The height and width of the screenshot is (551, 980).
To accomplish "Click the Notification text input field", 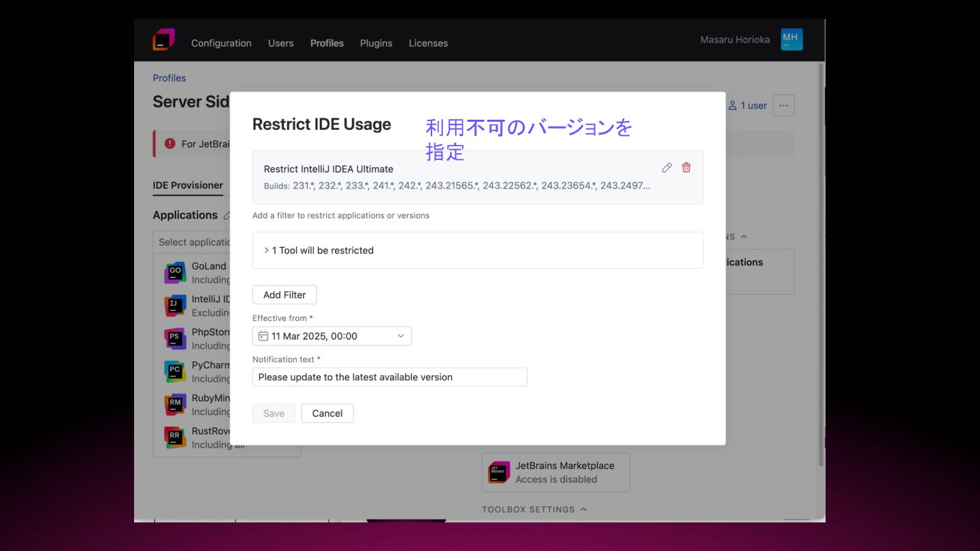I will (390, 377).
